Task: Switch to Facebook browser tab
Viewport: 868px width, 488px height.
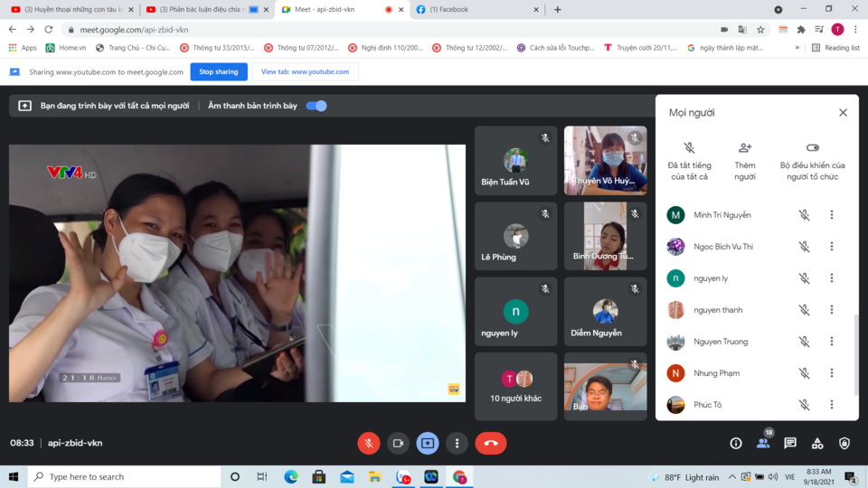Action: [x=476, y=9]
